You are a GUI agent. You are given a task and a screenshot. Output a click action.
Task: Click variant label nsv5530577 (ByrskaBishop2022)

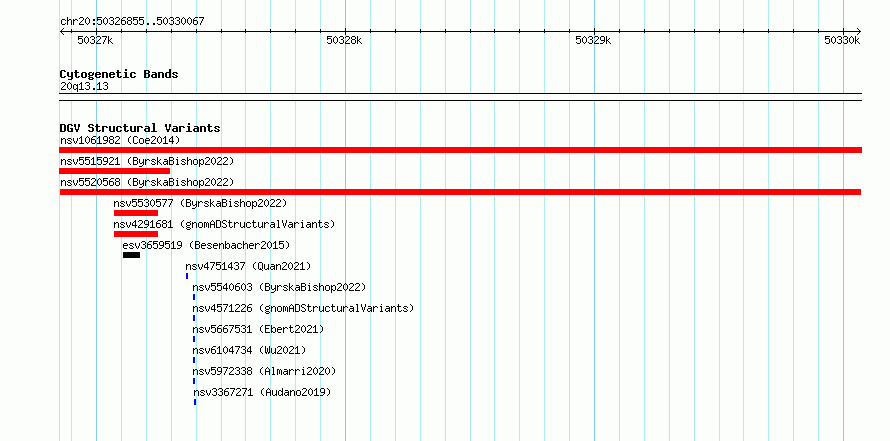[200, 203]
